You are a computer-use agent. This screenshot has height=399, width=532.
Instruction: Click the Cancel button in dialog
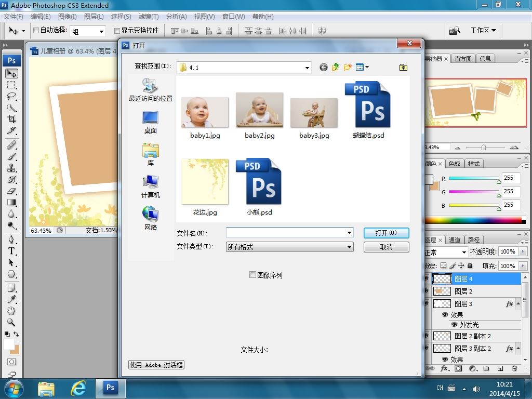(x=386, y=247)
